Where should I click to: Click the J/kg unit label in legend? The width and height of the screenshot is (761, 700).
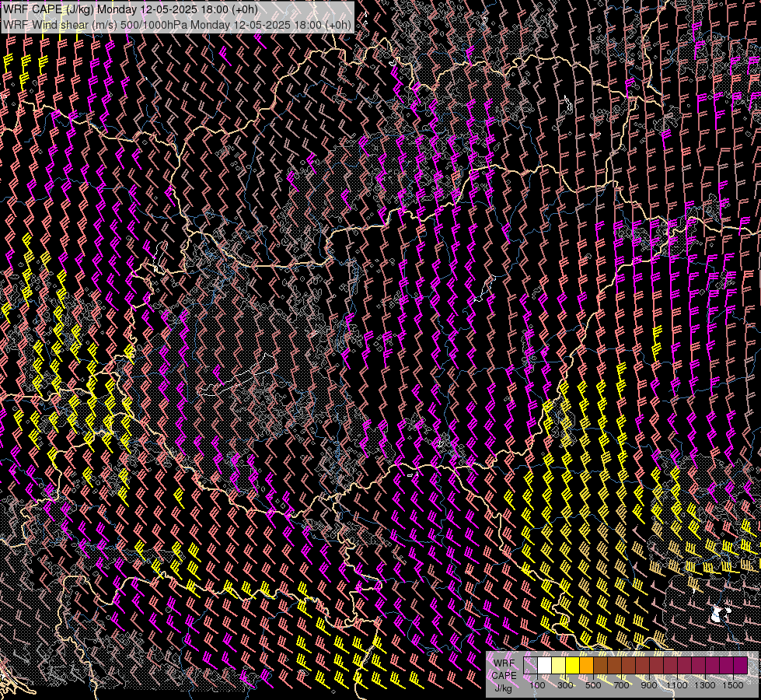[504, 688]
